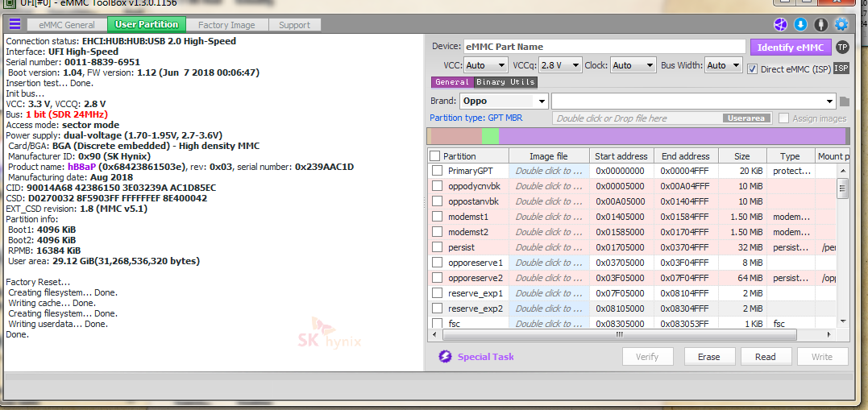The height and width of the screenshot is (410, 868).
Task: Open the blue settings gear icon
Action: (841, 24)
